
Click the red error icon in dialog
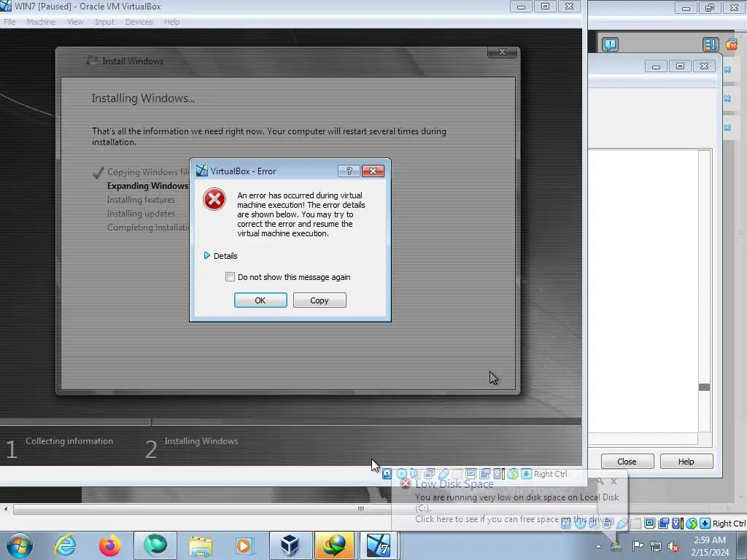[x=214, y=199]
